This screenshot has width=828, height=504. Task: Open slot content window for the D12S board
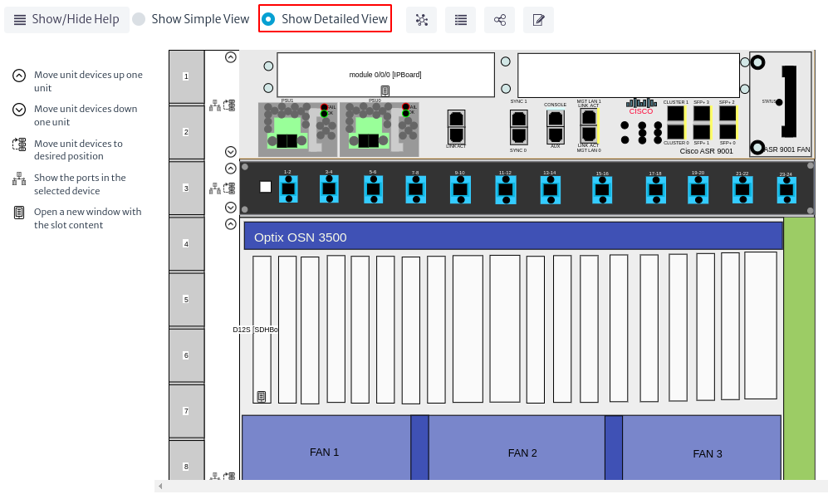tap(262, 396)
